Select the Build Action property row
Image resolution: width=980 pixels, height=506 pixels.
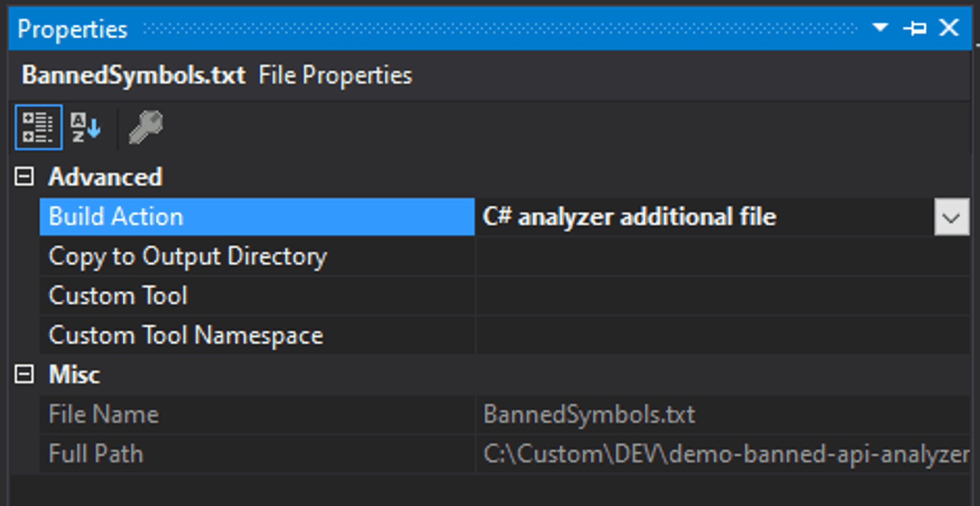pos(153,216)
